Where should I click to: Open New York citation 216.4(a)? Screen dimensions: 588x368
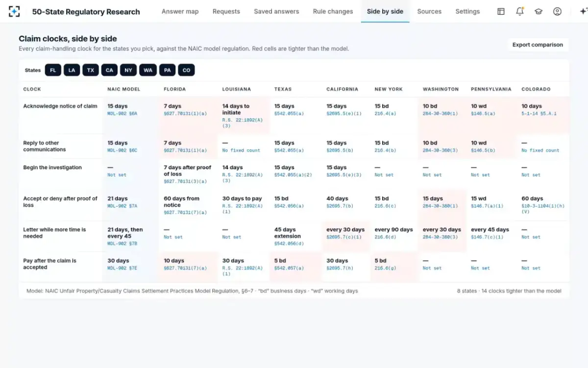coord(385,113)
